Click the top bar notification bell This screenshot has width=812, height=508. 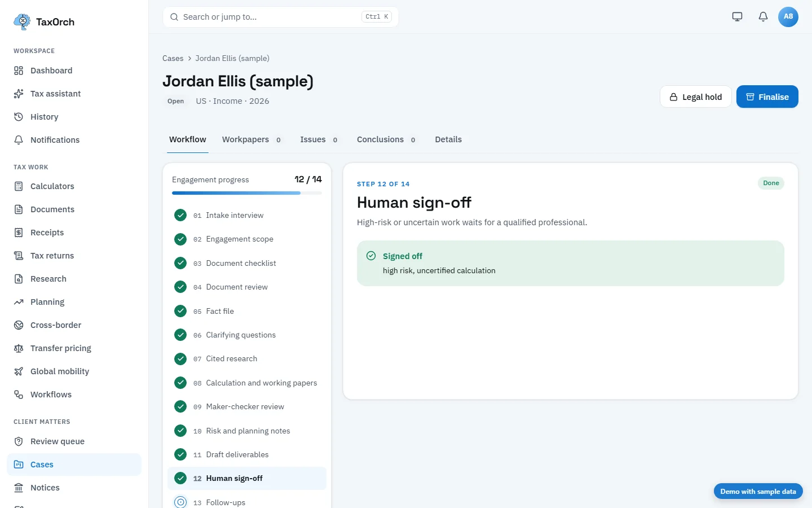click(763, 16)
